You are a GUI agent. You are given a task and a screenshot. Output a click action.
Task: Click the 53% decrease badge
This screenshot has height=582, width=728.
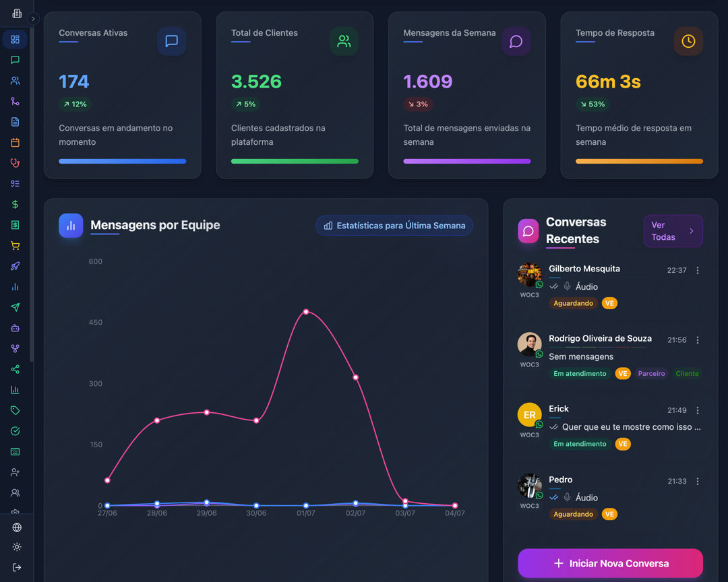click(x=593, y=104)
